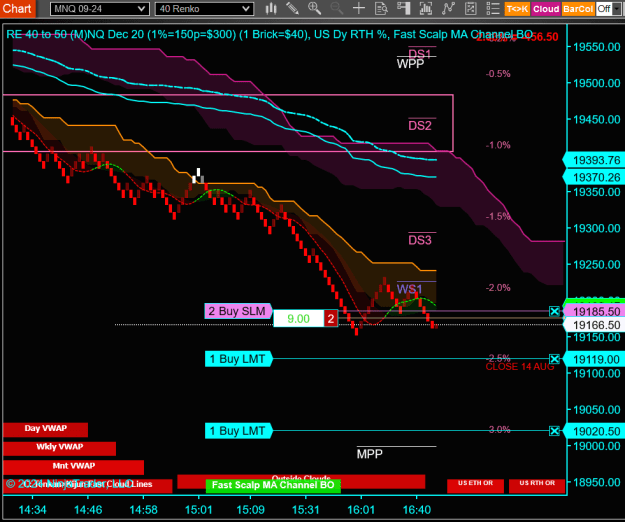Click the 19550.00 price axis label
The height and width of the screenshot is (522, 625).
coord(597,47)
